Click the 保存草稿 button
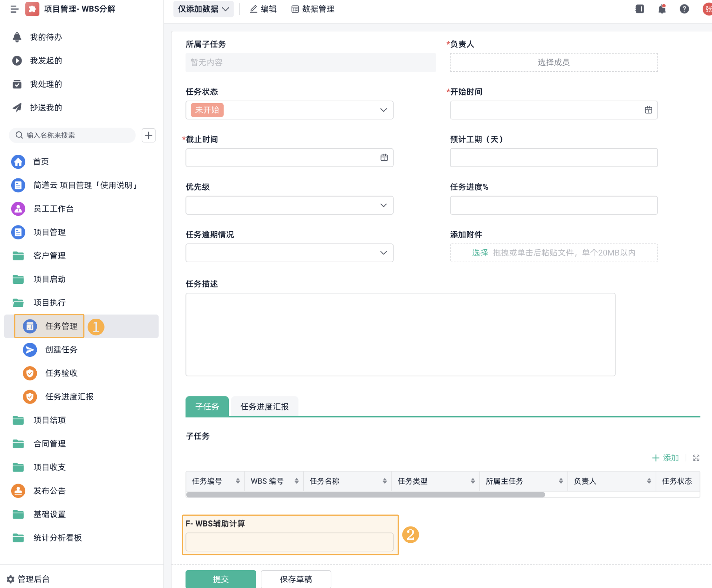 click(x=296, y=579)
